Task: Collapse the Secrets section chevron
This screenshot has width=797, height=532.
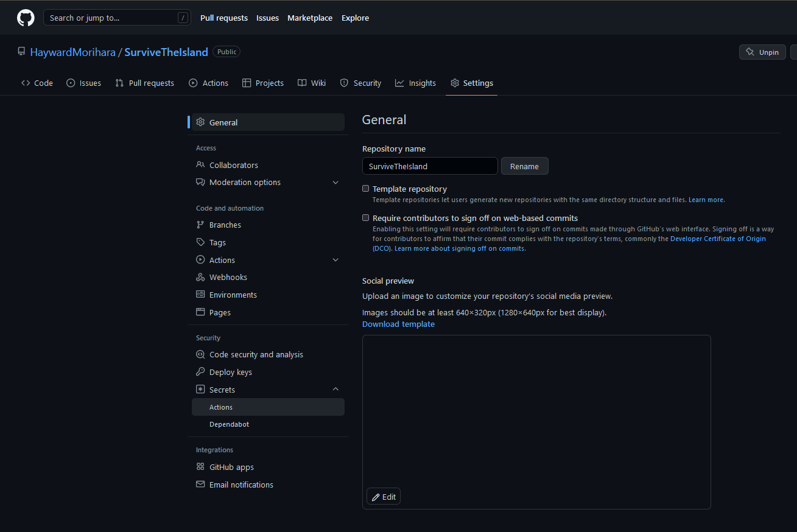Action: click(x=335, y=390)
